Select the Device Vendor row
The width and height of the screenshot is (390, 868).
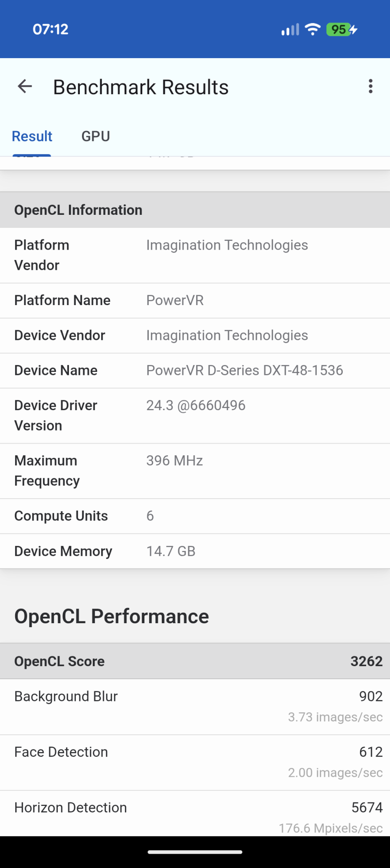[195, 335]
